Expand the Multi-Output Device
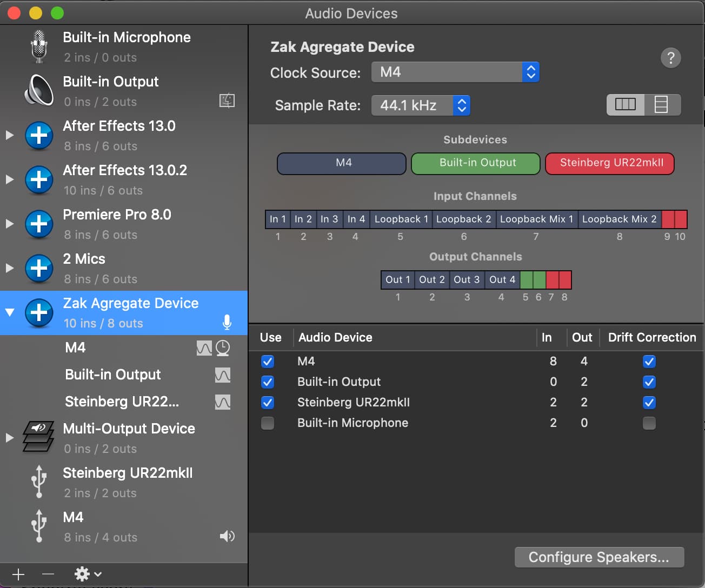The image size is (705, 588). (x=10, y=438)
